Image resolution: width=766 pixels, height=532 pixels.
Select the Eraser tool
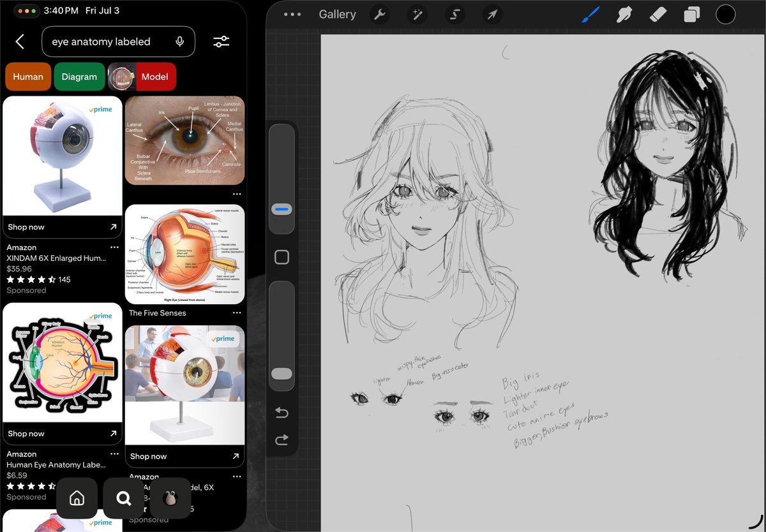click(658, 14)
